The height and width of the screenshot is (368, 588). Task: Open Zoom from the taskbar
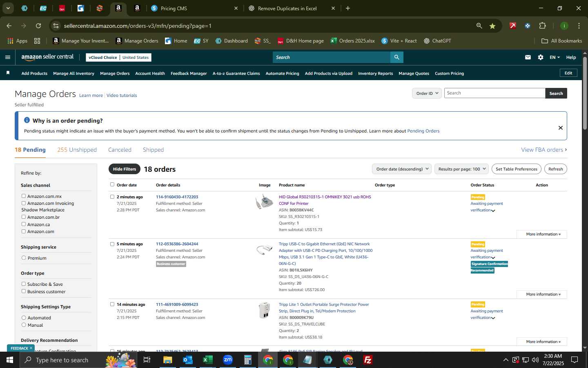click(x=228, y=360)
